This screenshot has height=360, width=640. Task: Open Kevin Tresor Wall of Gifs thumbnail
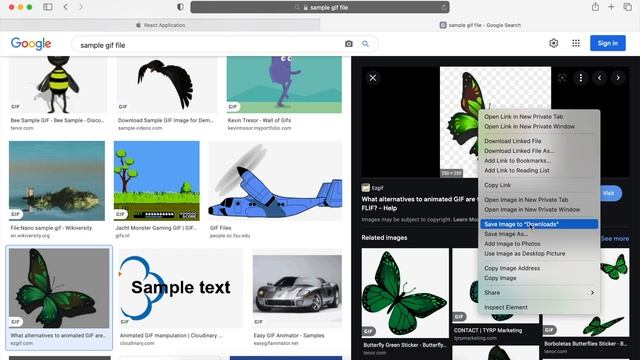[284, 84]
